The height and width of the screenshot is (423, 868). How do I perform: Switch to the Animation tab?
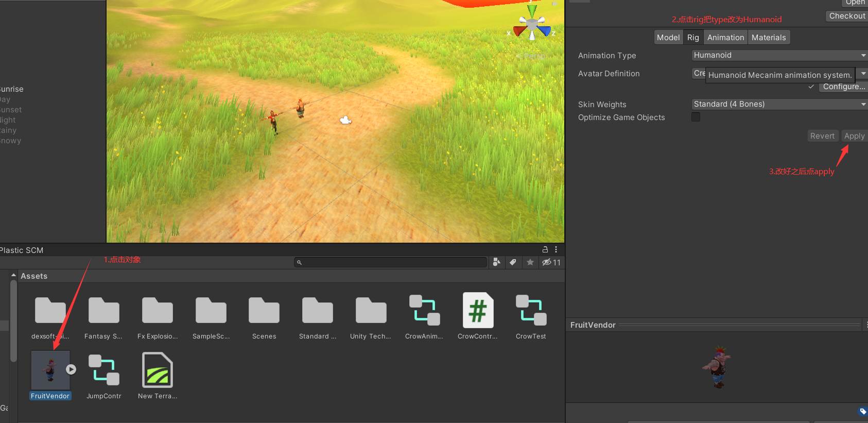(x=725, y=38)
